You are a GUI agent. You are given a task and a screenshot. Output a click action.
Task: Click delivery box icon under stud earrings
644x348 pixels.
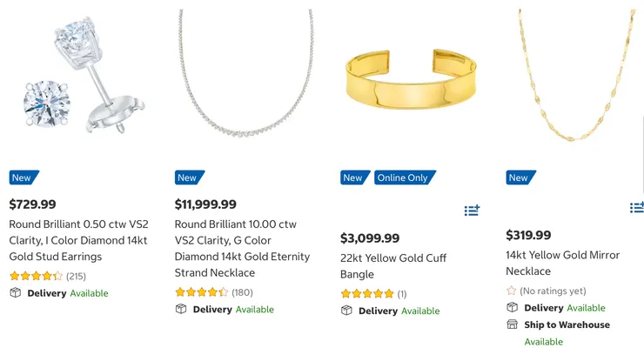pyautogui.click(x=15, y=293)
